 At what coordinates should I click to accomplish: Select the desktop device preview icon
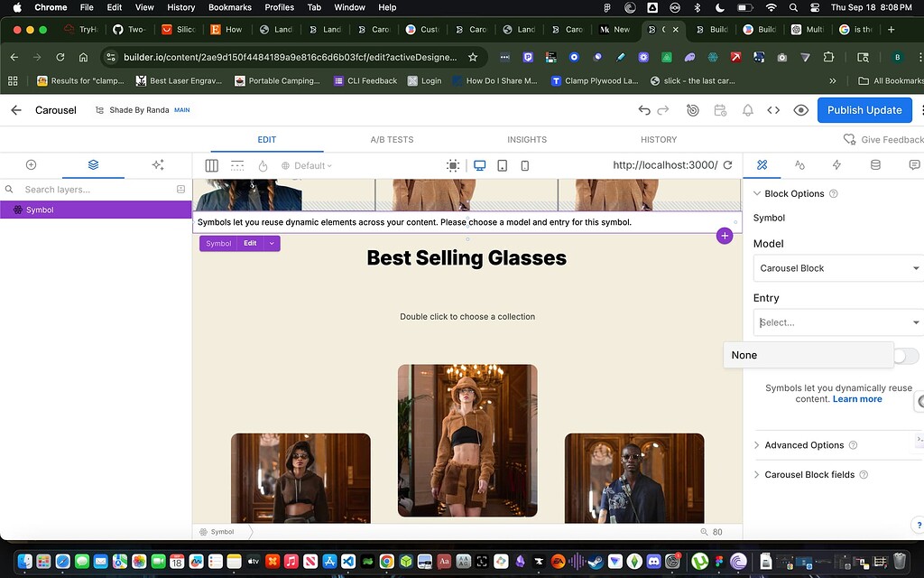(478, 165)
